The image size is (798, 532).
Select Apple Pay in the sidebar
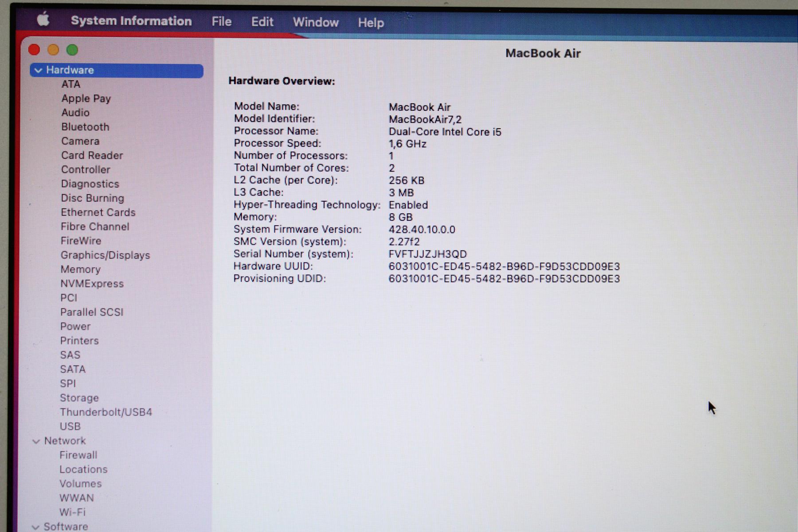pos(86,98)
